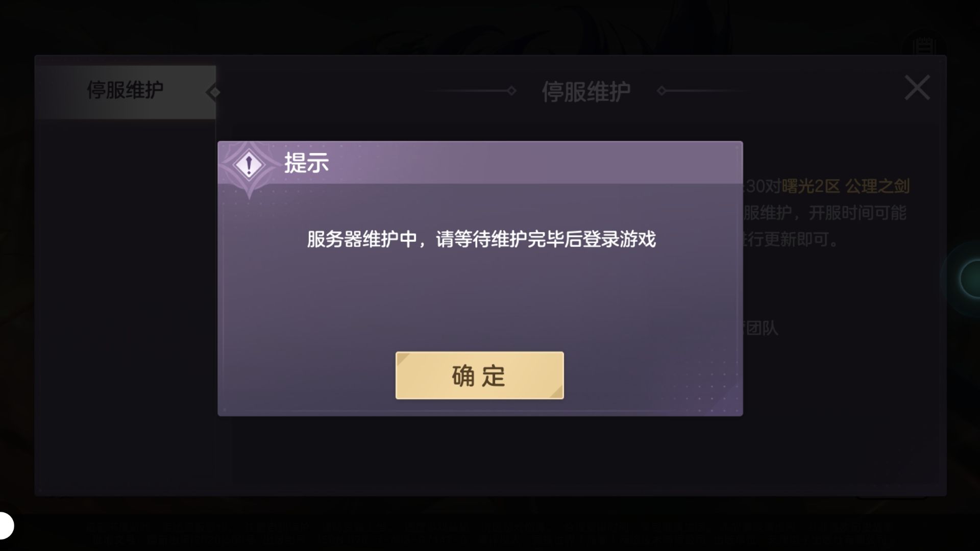Screen dimensions: 980x551
Task: Click the 停服维护 heading in the announcement panel
Action: click(x=586, y=92)
